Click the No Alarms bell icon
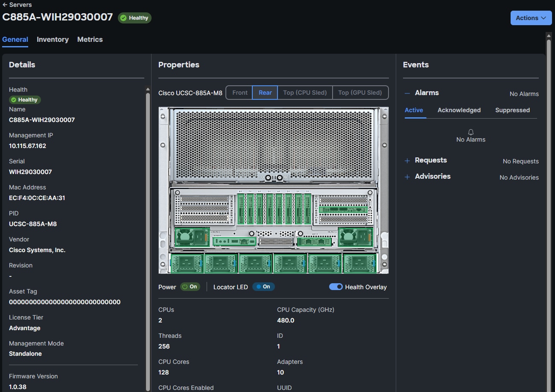This screenshot has height=392, width=555. [470, 132]
